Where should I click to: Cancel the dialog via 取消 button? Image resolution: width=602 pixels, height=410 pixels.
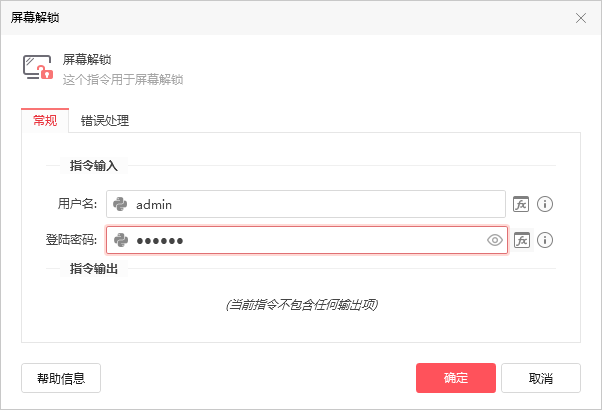541,378
